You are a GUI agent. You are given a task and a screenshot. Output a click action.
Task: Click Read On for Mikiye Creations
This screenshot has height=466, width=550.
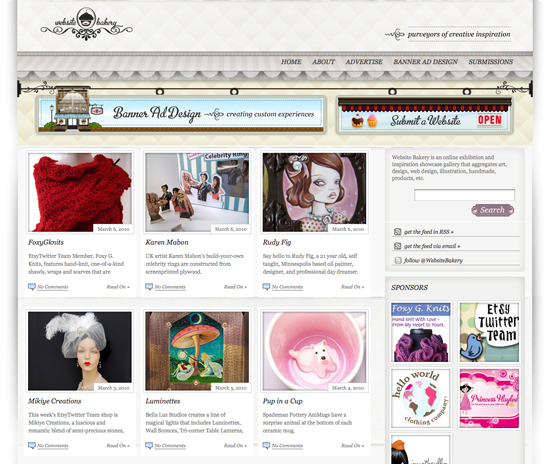pyautogui.click(x=118, y=446)
